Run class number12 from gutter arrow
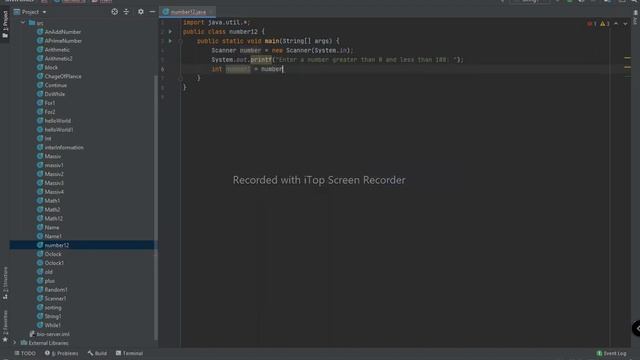 pos(170,31)
